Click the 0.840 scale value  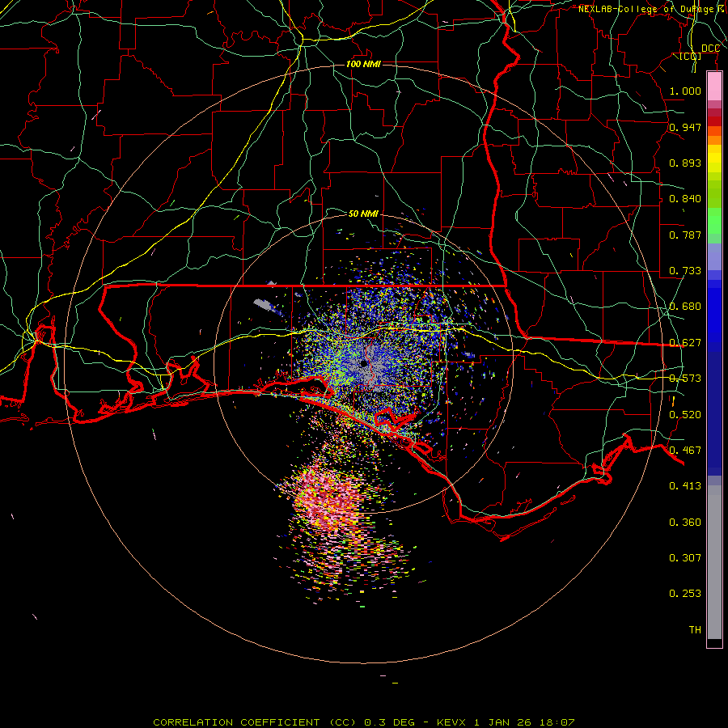685,198
